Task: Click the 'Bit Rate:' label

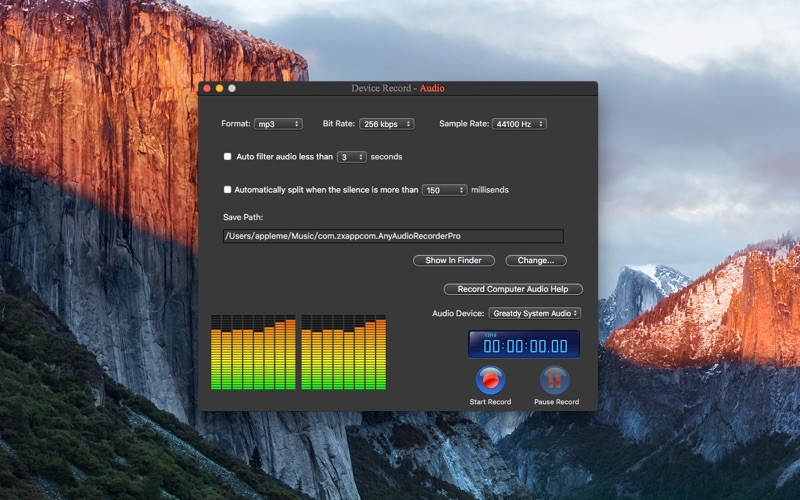Action: point(338,123)
